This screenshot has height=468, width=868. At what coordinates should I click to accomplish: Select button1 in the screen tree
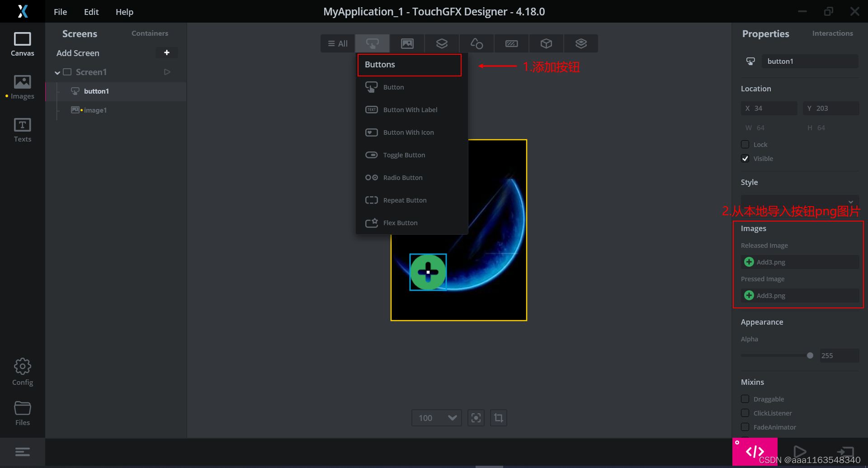[x=116, y=91]
